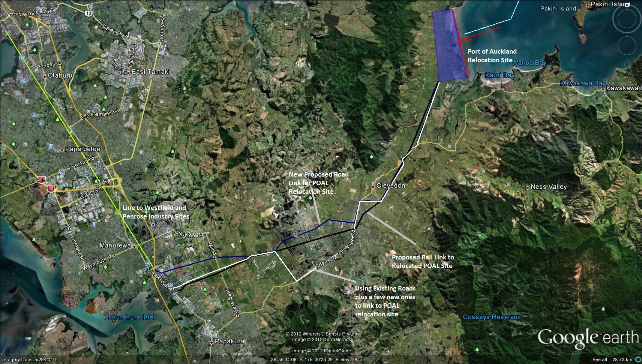Click the Move joystick circle control
This screenshot has width=642, height=364.
[x=627, y=46]
